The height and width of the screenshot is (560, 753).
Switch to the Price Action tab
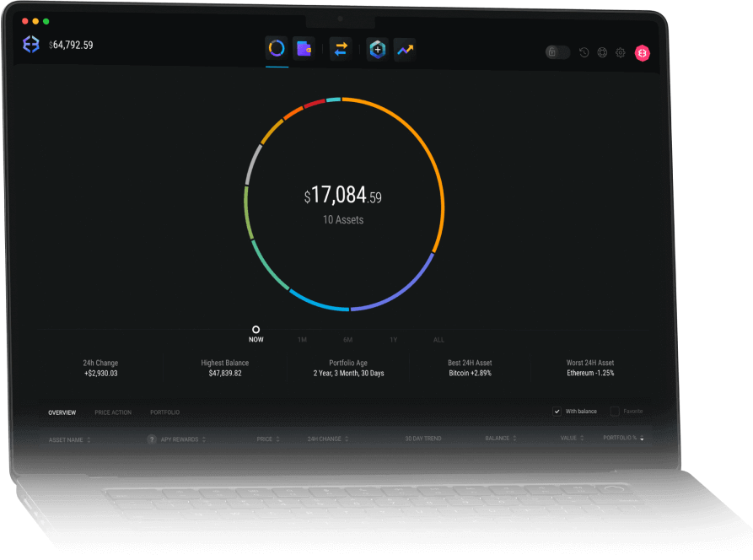point(113,412)
